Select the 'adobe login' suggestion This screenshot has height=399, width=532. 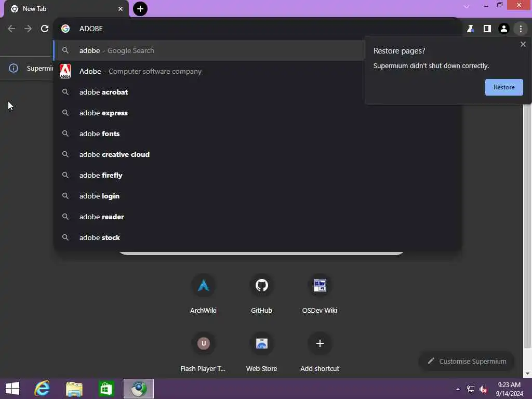(257, 196)
